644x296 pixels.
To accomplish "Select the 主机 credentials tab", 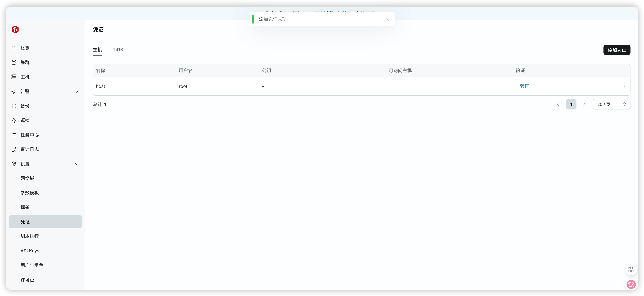I will 98,50.
